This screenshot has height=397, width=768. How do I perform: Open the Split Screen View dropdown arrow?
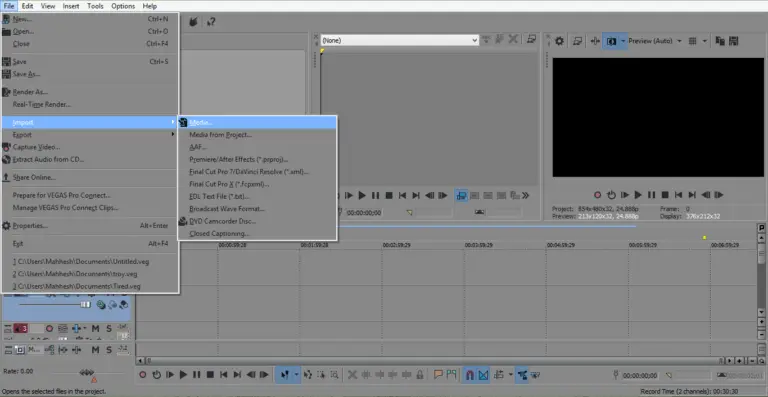point(623,41)
